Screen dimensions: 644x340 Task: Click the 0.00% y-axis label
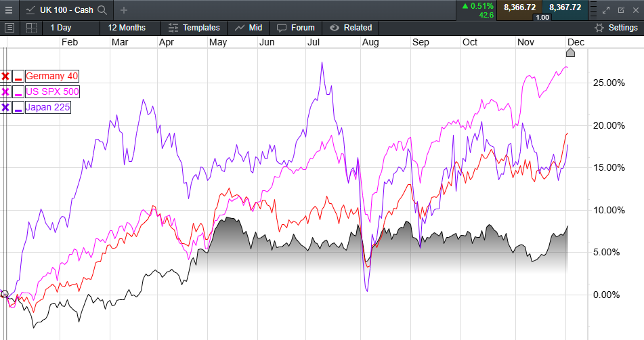[607, 295]
